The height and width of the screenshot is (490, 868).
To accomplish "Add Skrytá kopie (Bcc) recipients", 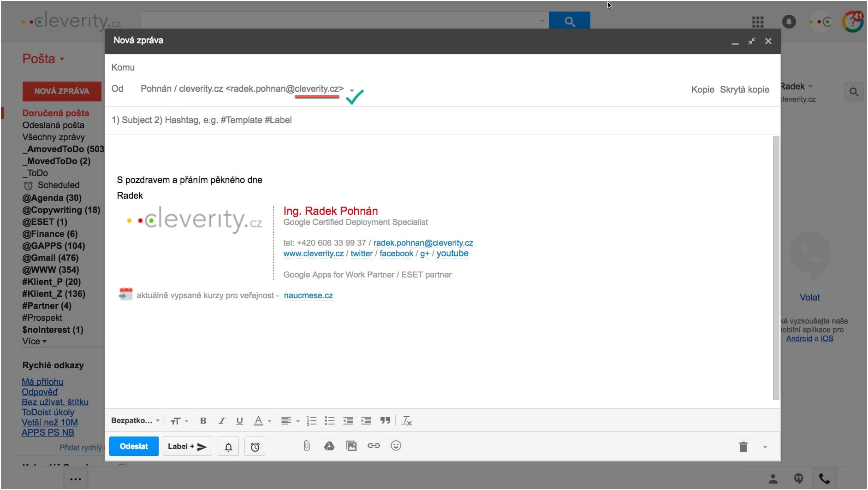I will 744,89.
